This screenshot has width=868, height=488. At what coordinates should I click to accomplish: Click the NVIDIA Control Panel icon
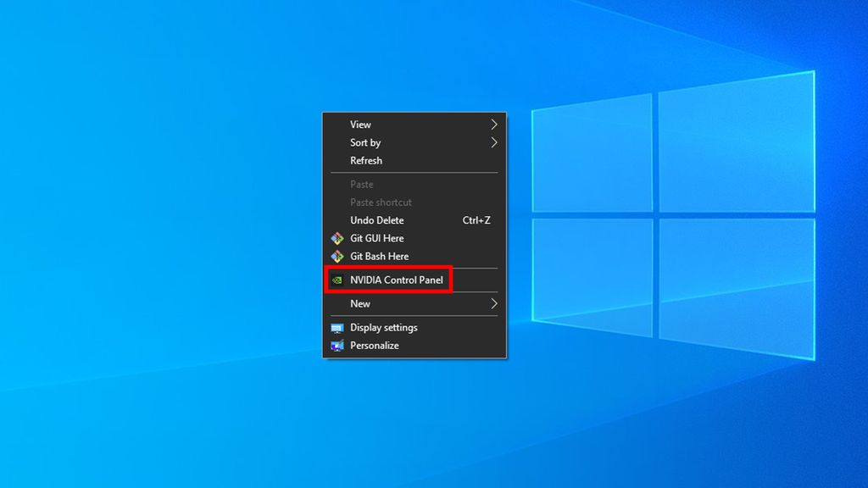pos(338,280)
